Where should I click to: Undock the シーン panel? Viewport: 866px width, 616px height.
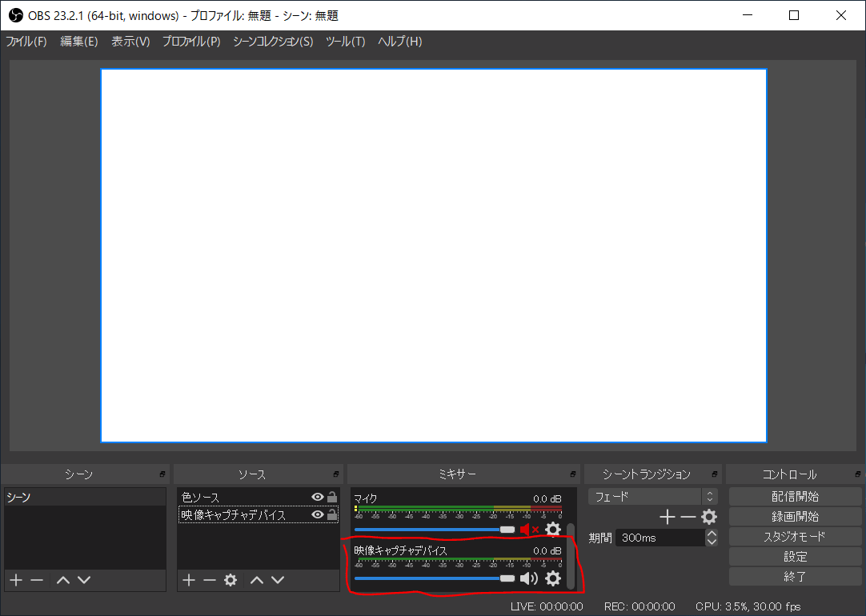click(x=162, y=474)
